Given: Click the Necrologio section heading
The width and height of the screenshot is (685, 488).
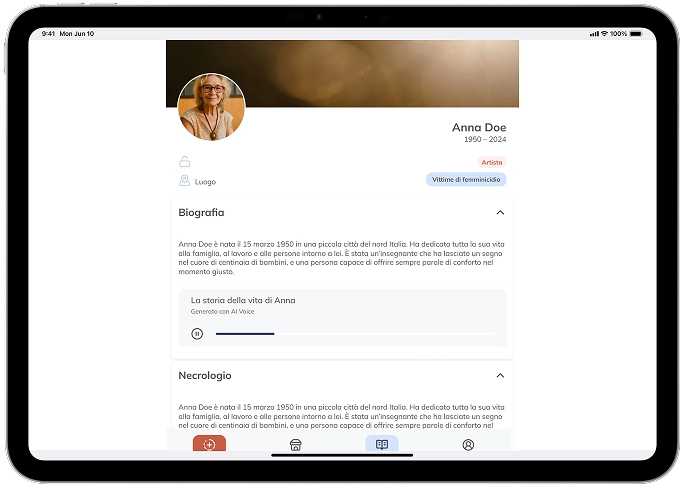Looking at the screenshot, I should [205, 376].
